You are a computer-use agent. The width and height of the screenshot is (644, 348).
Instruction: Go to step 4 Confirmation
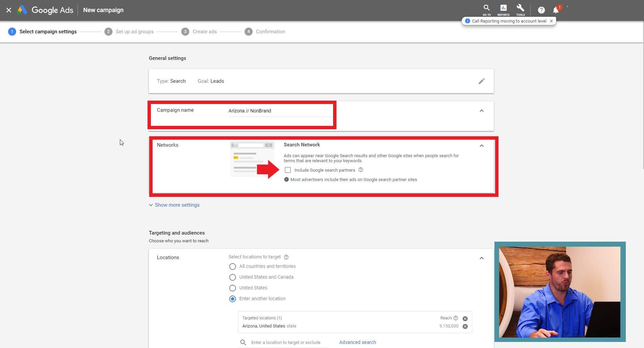pos(265,32)
